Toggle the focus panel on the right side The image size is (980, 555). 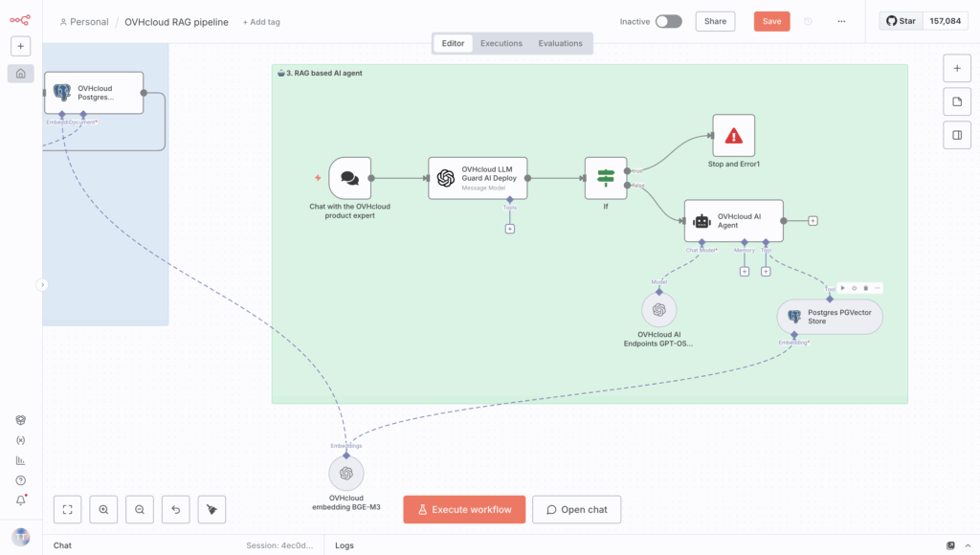click(957, 136)
